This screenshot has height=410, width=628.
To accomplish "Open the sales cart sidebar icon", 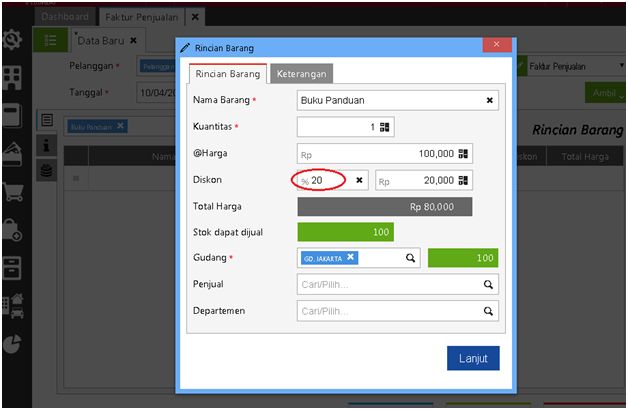I will (x=13, y=192).
